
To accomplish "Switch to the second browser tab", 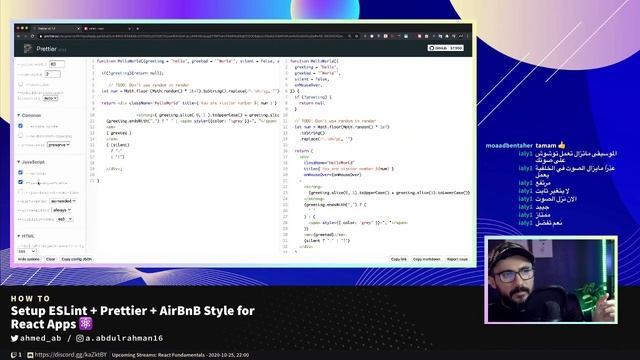I will [107, 29].
